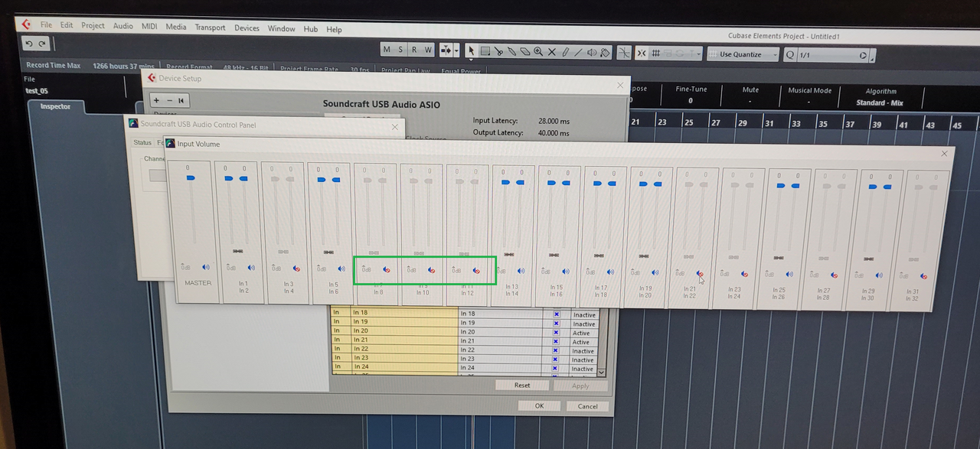Click Reset in Device Setup

[522, 385]
